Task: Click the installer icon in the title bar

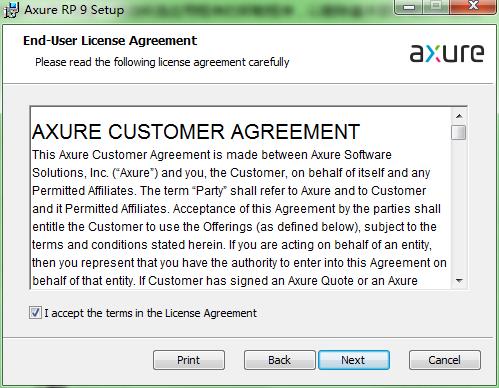Action: tap(11, 10)
